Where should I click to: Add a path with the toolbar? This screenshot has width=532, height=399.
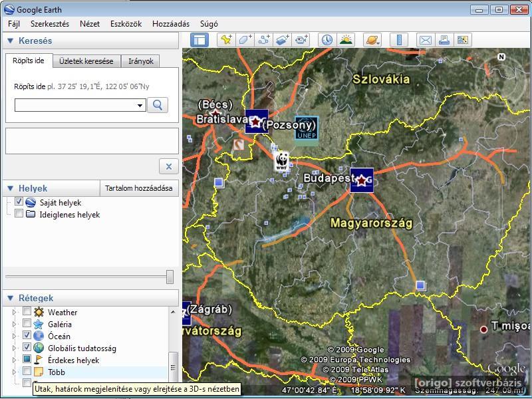pyautogui.click(x=263, y=40)
